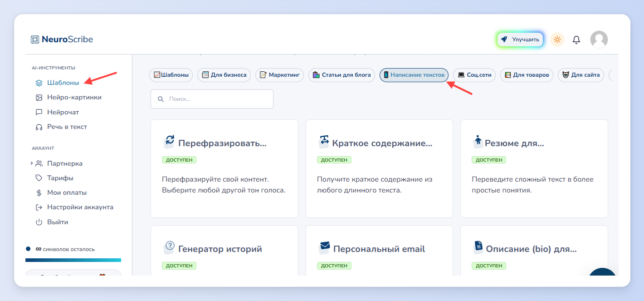Open the Партнерка section

point(65,163)
